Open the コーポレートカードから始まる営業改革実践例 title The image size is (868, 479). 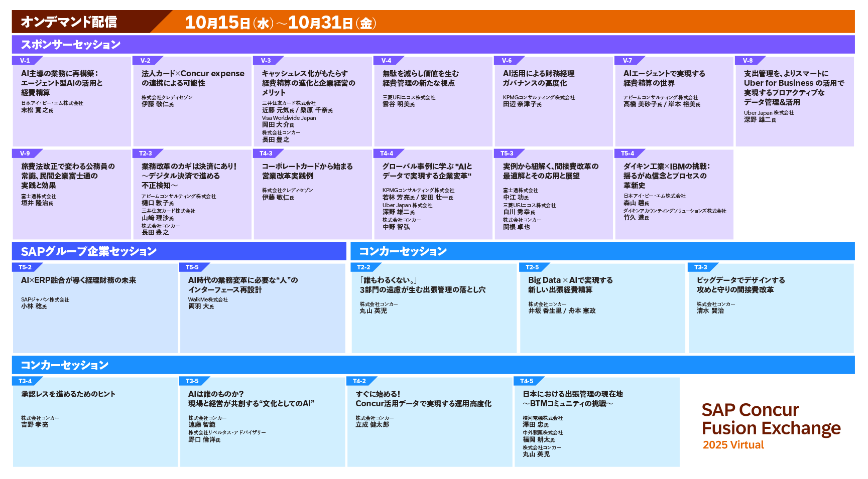click(307, 171)
